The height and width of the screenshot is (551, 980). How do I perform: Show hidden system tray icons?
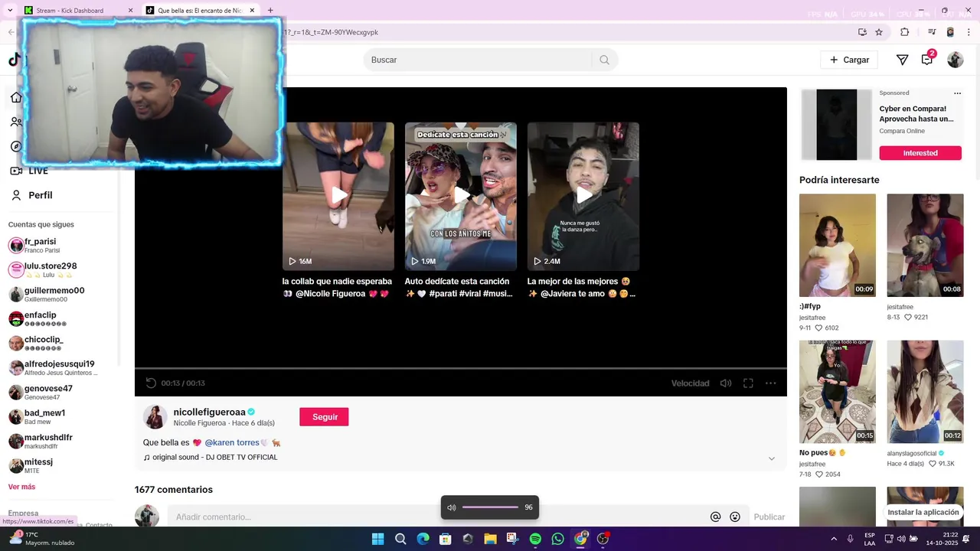pos(834,539)
